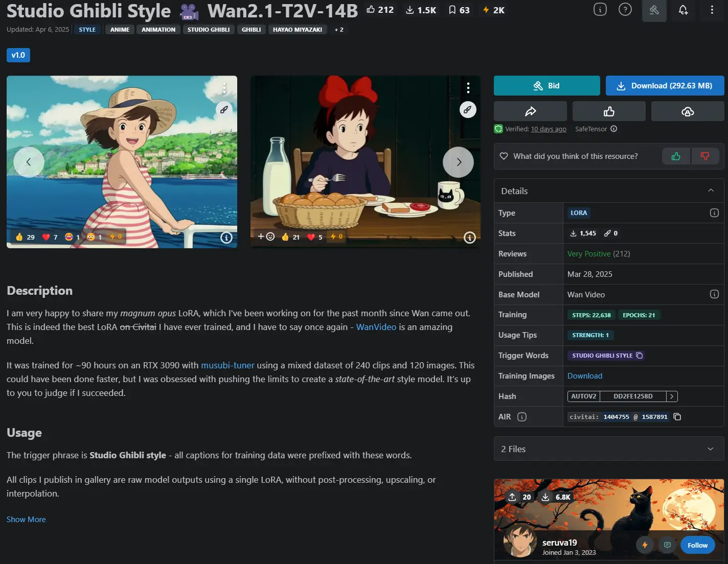This screenshot has width=728, height=564.
Task: Click the thumbs-up 212 likes counter
Action: (x=380, y=10)
